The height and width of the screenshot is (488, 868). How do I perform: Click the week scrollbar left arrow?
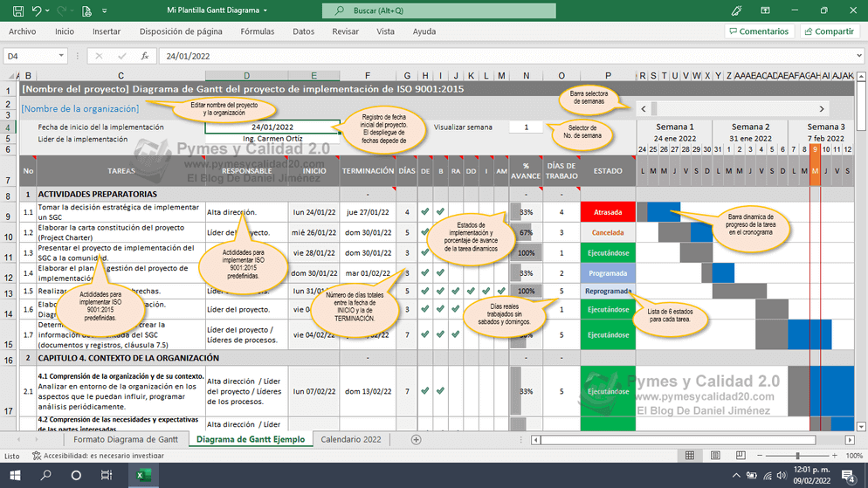click(644, 109)
